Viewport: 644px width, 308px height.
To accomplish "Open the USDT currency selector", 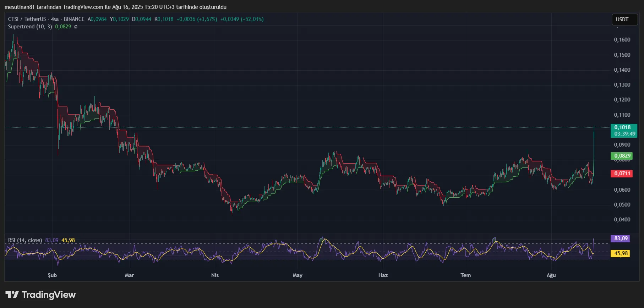I will (x=624, y=20).
